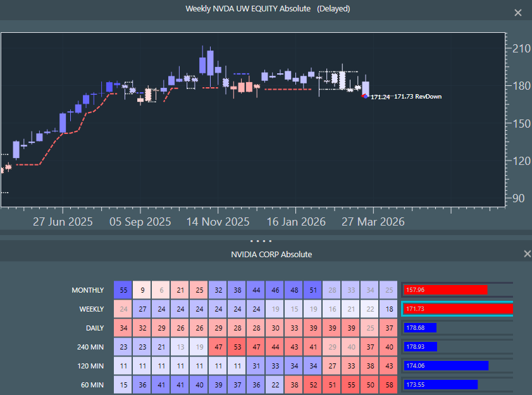Click the 240 MIN cell showing 13
Viewport: 532px width, 395px height.
pyautogui.click(x=180, y=347)
